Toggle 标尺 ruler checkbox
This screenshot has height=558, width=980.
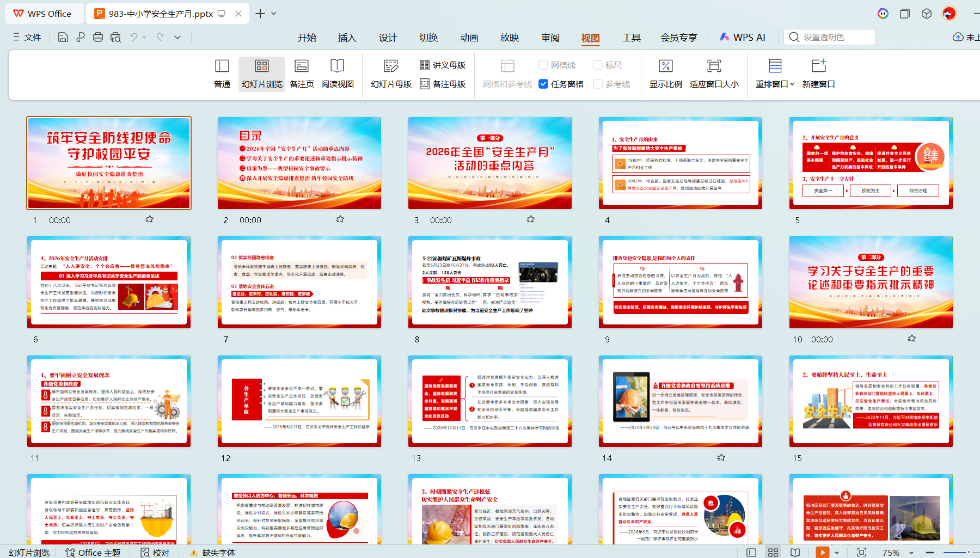click(x=598, y=65)
